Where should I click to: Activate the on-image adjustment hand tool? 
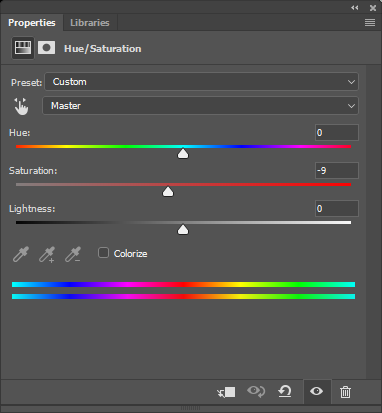pyautogui.click(x=21, y=106)
